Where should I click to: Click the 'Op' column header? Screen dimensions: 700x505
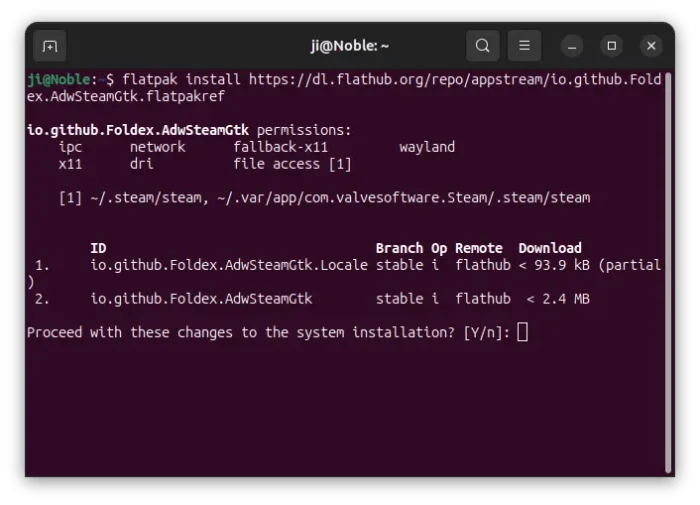click(x=439, y=249)
